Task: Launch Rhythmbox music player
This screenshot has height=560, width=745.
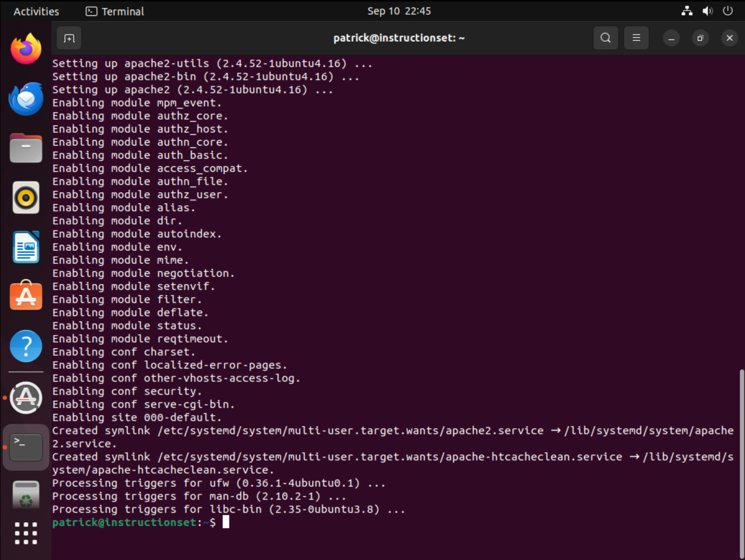Action: tap(26, 198)
